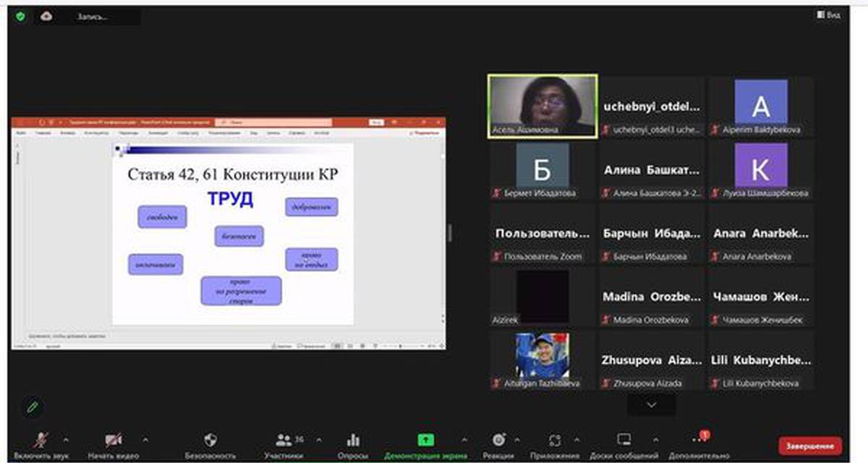
Task: Open the Безопасность shield icon
Action: (210, 440)
